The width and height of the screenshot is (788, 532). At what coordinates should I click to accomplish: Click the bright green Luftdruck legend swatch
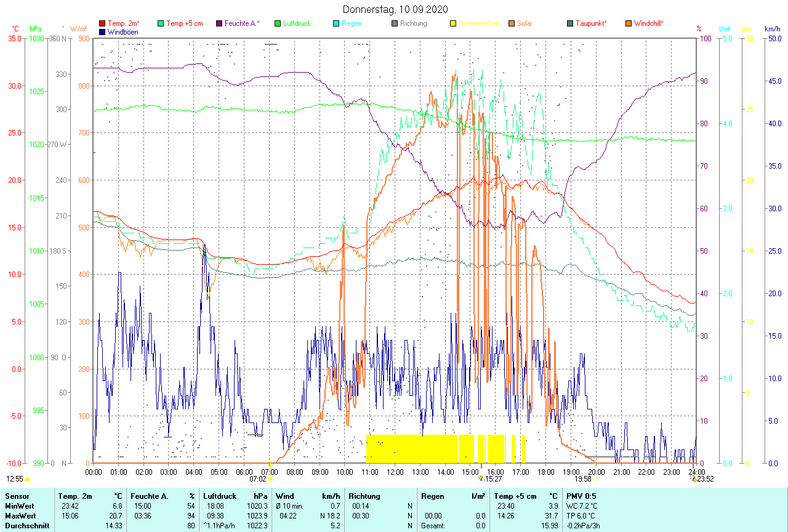pyautogui.click(x=278, y=24)
